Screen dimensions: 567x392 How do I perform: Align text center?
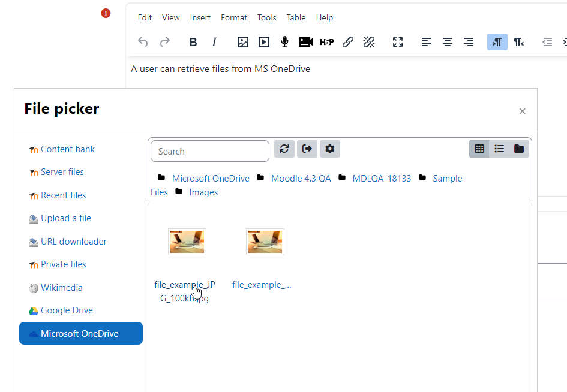pos(448,43)
